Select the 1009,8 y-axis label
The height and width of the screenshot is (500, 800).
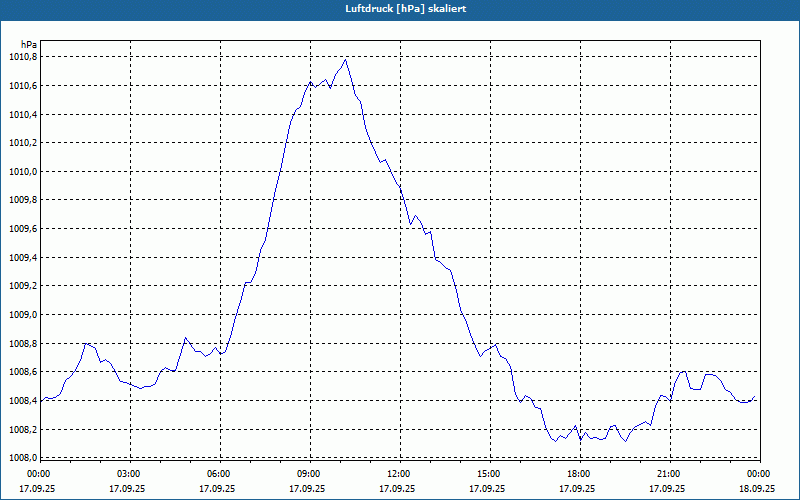point(23,200)
